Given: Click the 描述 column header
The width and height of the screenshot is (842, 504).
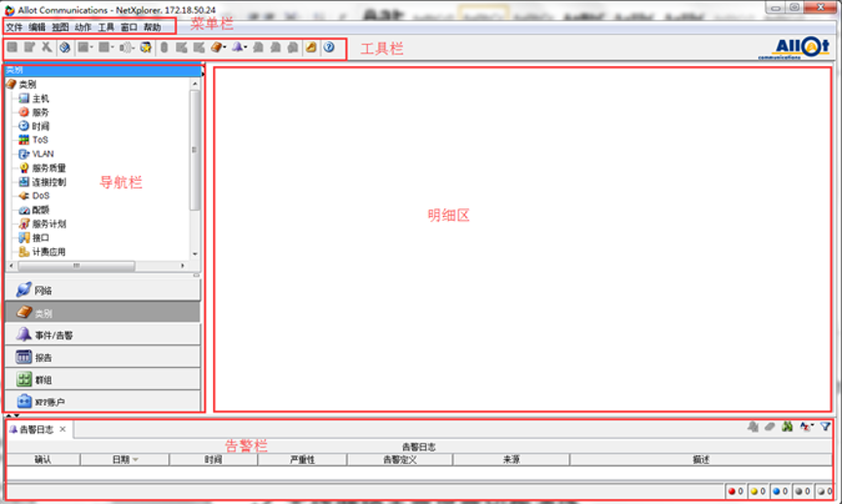Looking at the screenshot, I should point(701,459).
